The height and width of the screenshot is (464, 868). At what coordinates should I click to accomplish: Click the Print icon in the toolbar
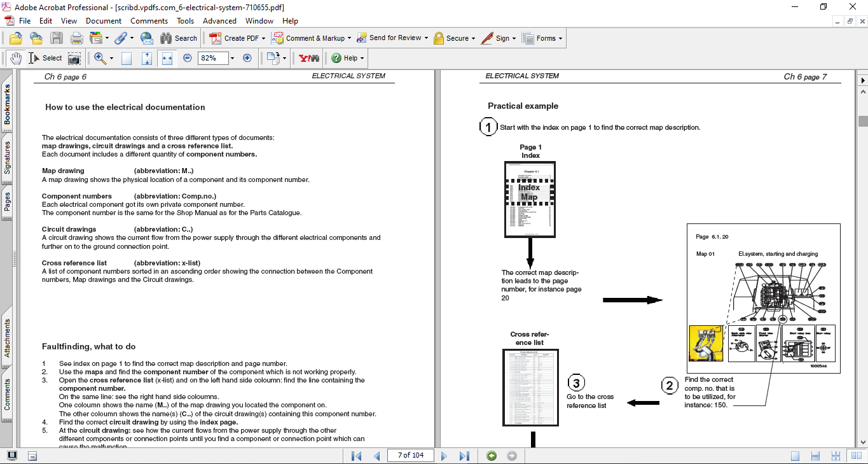pos(77,38)
